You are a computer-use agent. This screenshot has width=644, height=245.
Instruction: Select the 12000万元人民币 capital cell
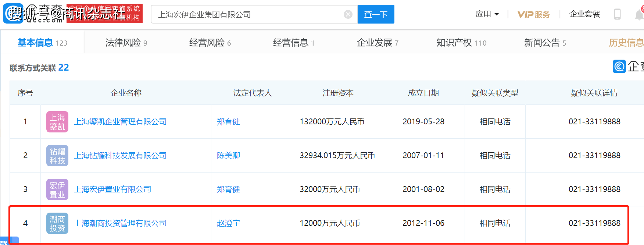point(330,223)
